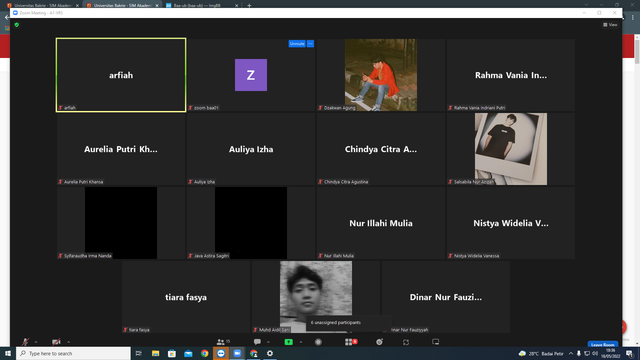Screen dimensions: 640x360
Task: Expand share screen options arrow
Action: pos(301,342)
